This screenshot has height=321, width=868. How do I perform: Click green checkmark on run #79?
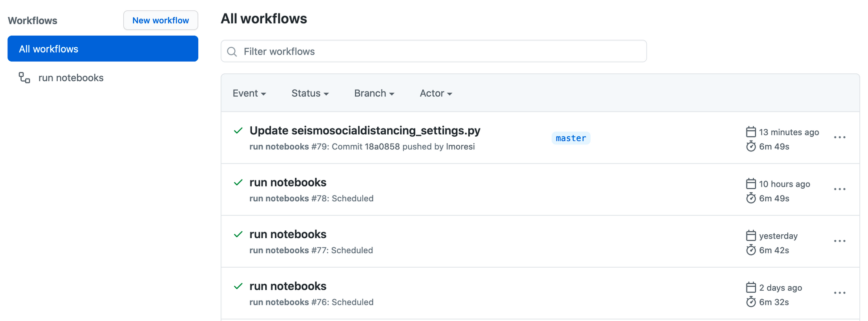[x=238, y=131]
